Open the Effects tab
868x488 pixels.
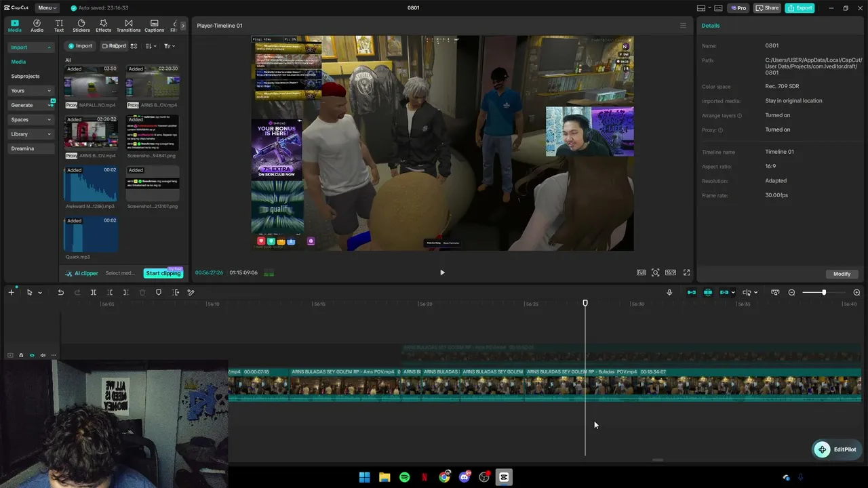coord(103,26)
